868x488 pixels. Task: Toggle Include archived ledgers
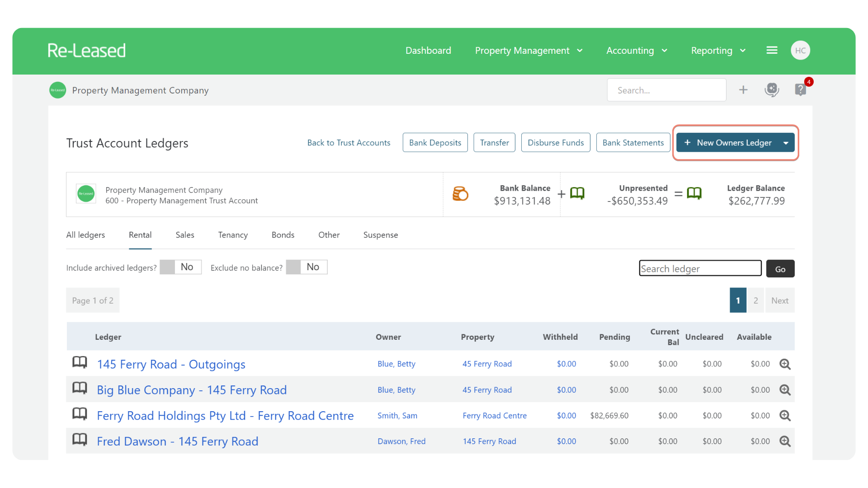point(180,267)
